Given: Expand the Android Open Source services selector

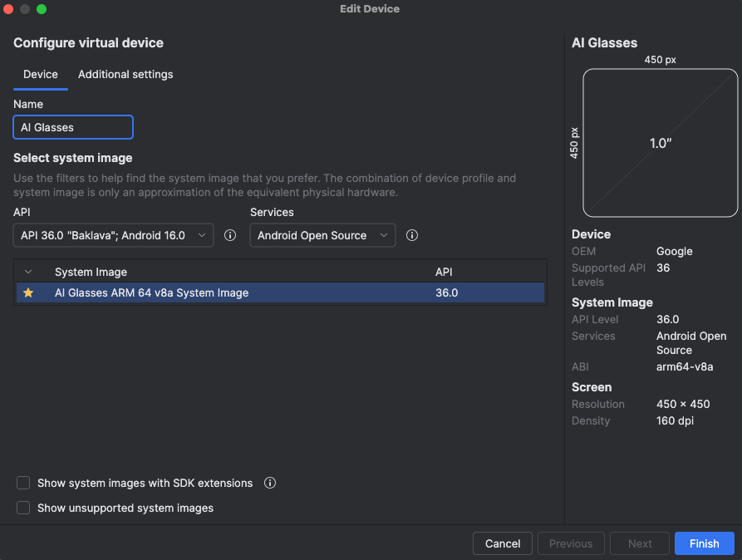Looking at the screenshot, I should 322,235.
